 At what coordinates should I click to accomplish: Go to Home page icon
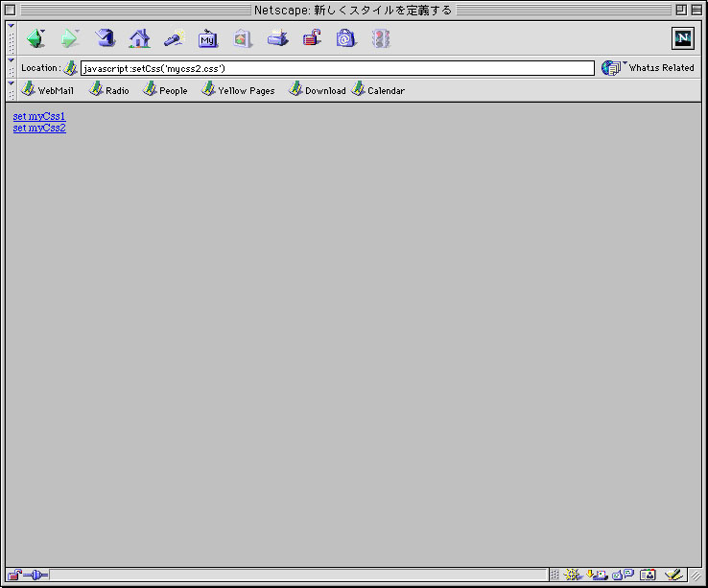(x=139, y=38)
